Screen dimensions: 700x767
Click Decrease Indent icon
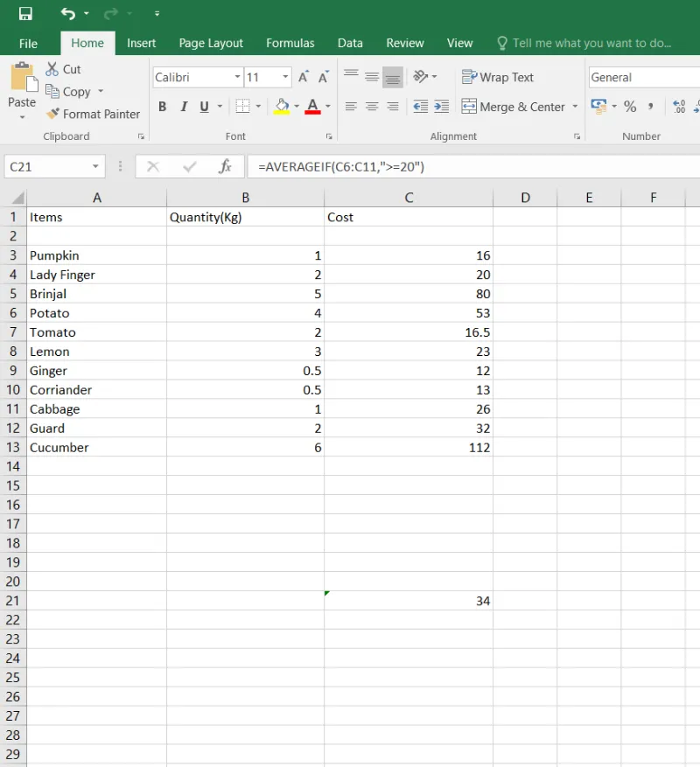(x=421, y=106)
